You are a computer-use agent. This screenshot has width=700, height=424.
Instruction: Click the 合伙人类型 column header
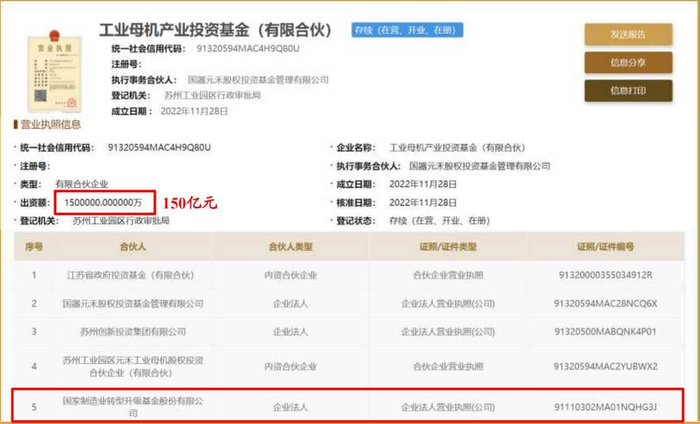291,247
